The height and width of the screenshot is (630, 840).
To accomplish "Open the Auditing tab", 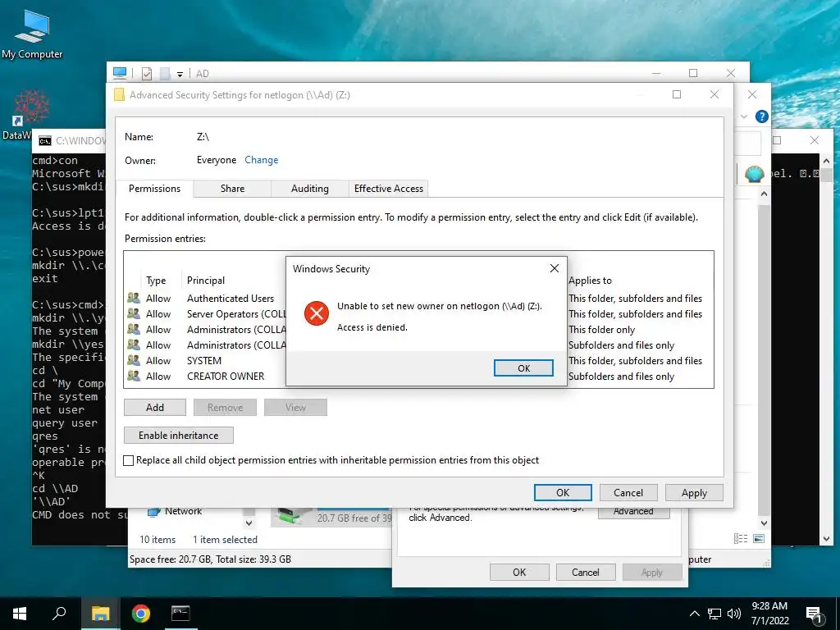I will pos(309,189).
